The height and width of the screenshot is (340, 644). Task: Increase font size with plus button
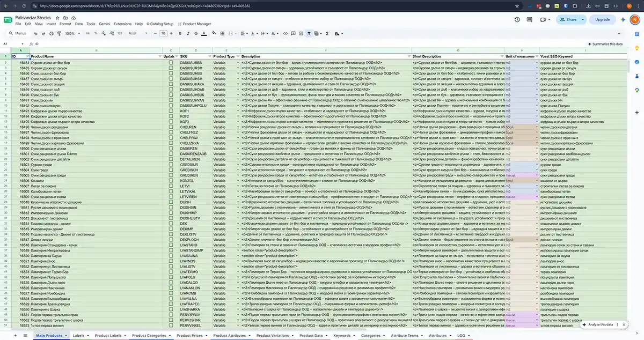(171, 33)
